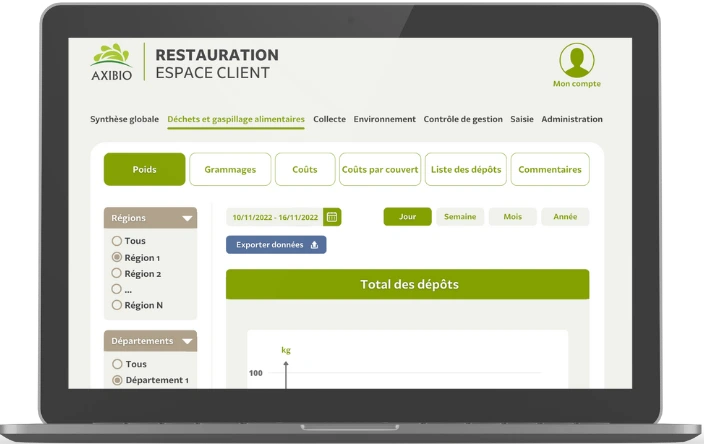Image resolution: width=704 pixels, height=444 pixels.
Task: Click the 100 value on chart axis
Action: tap(255, 373)
